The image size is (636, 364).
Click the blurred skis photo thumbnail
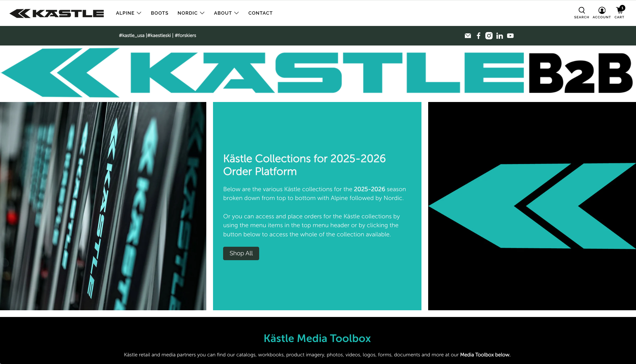[103, 206]
